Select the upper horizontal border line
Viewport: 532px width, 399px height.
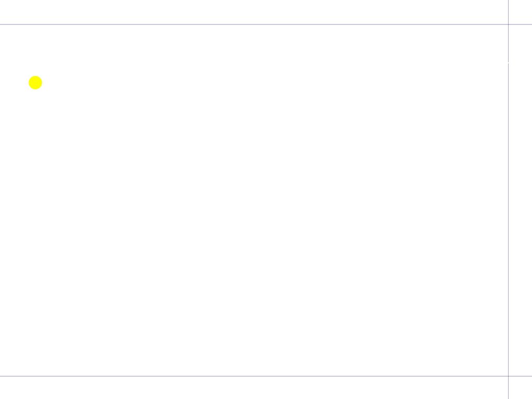coord(266,24)
